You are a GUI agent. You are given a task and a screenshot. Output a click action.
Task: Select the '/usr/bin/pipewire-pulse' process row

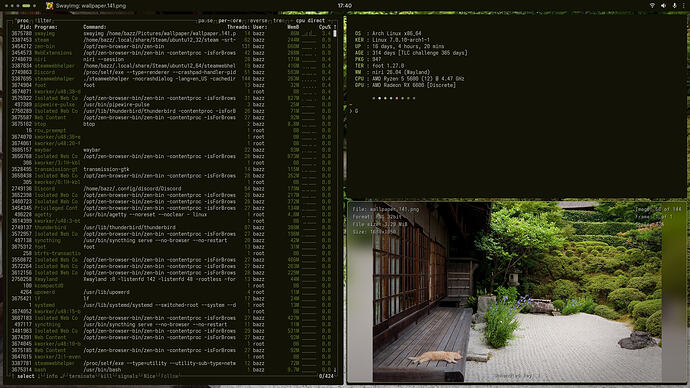click(171, 105)
